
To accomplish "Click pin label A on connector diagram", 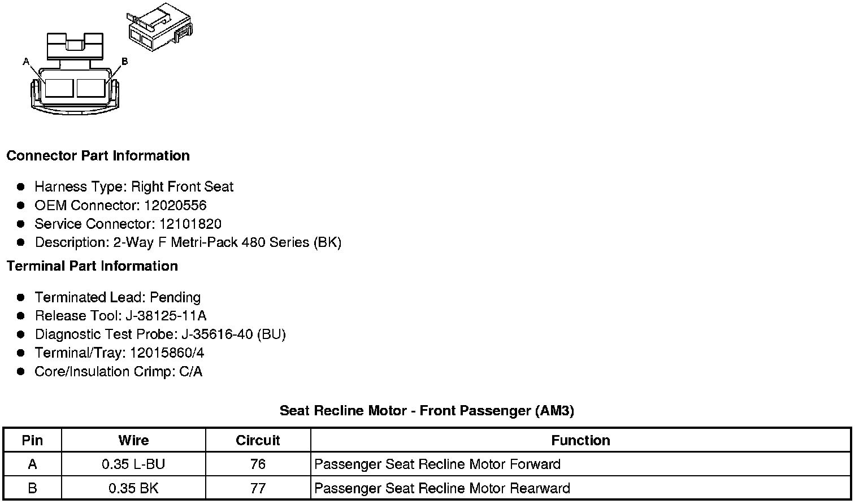I will (x=25, y=62).
